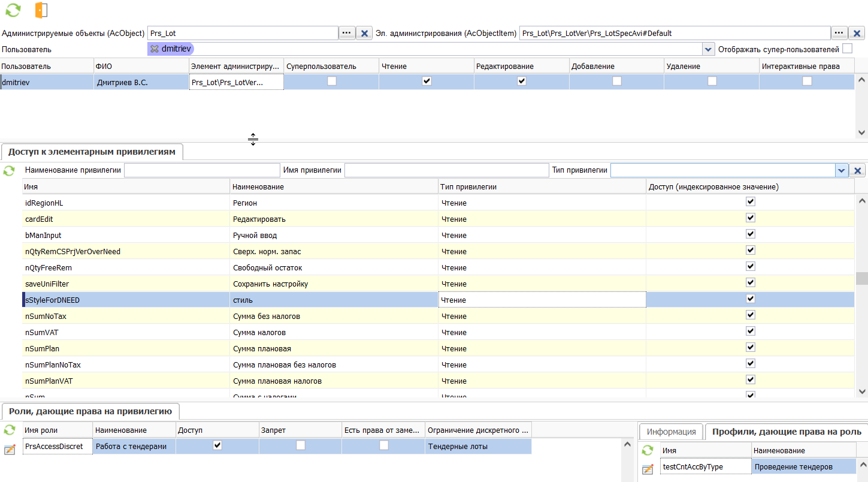Screen dimensions: 868x482
Task: Open edit form for PrsAccessDiscret role
Action: tap(10, 450)
